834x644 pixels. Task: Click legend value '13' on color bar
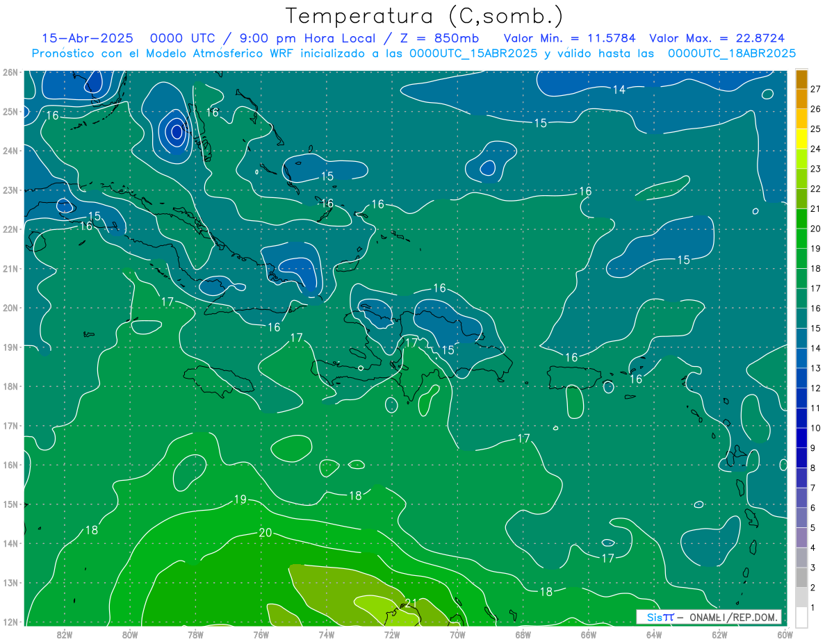point(815,368)
